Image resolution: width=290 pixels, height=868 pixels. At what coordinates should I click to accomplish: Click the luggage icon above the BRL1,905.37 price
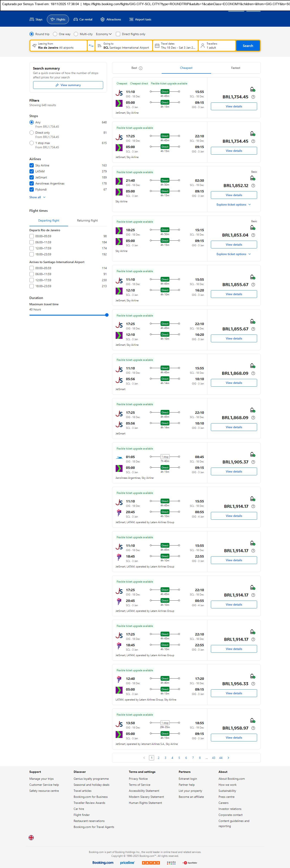252,454
